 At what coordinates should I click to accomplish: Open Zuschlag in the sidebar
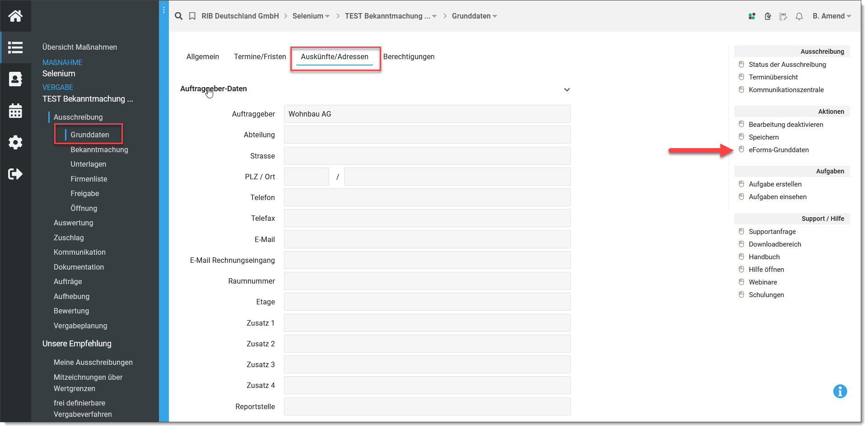(69, 238)
